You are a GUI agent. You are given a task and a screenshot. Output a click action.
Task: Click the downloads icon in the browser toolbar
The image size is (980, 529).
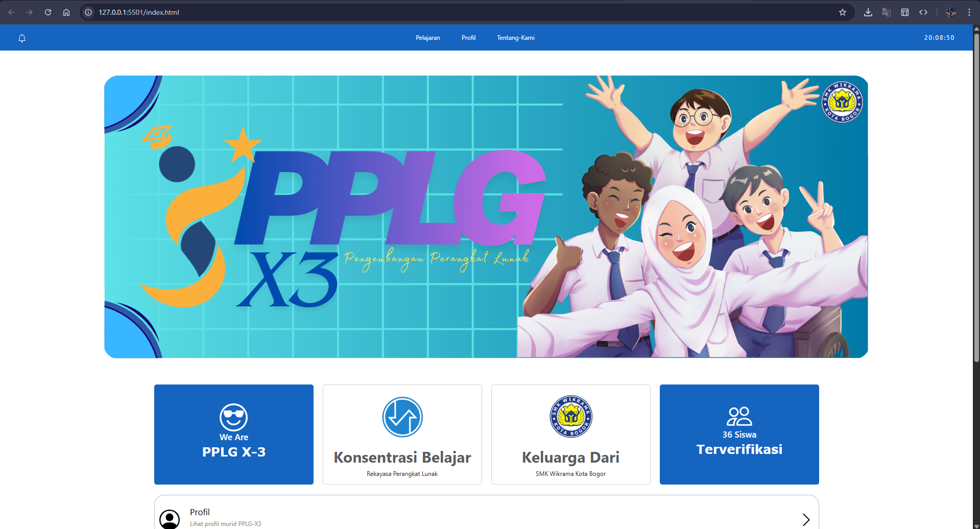(x=867, y=12)
